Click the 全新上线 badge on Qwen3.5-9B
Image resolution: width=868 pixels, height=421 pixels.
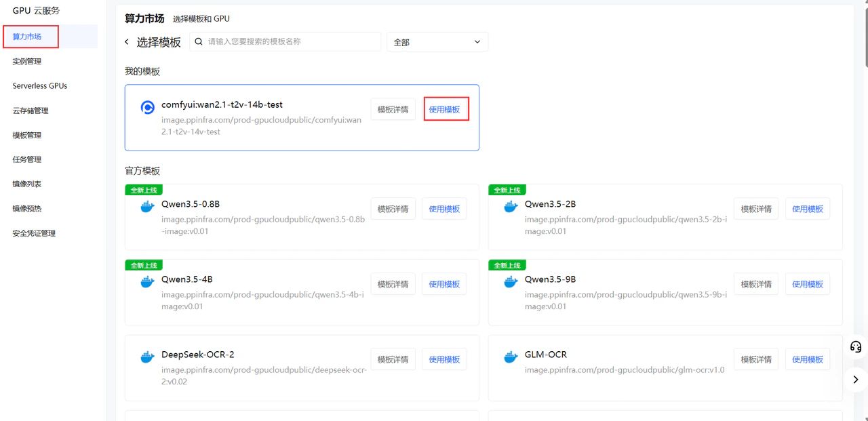pyautogui.click(x=507, y=265)
